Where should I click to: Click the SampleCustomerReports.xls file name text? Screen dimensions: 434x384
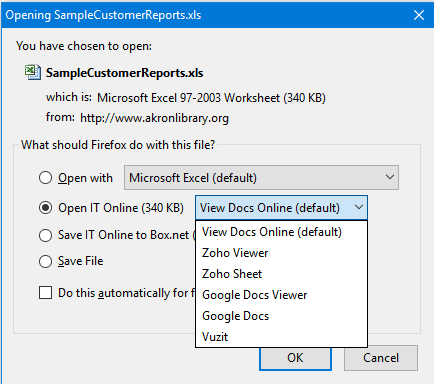point(124,73)
